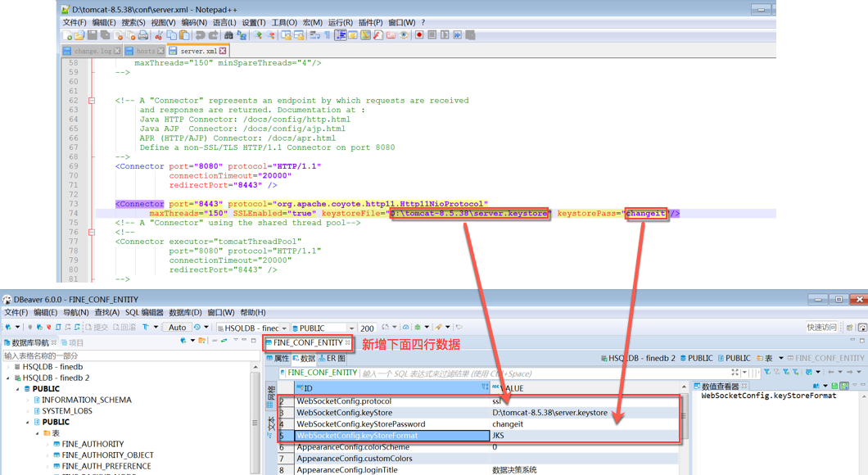Click the Undo arrow in Notepad++ toolbar
Image resolution: width=868 pixels, height=475 pixels.
coord(199,35)
